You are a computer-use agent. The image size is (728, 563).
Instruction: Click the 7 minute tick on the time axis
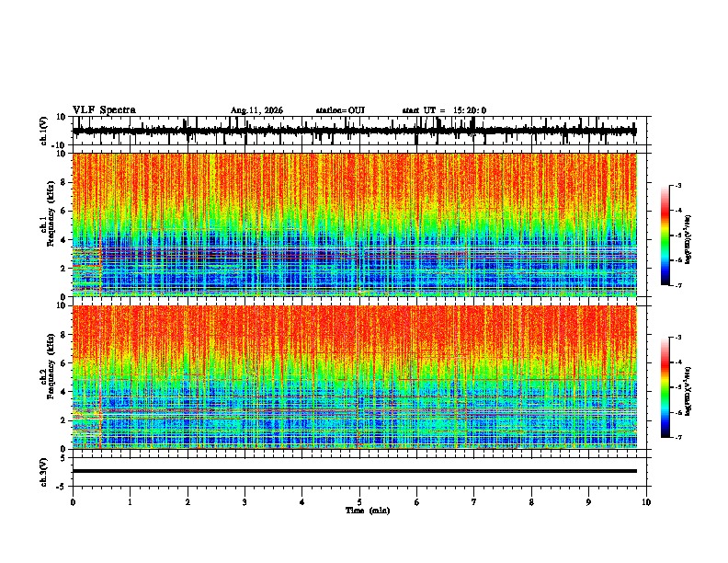coord(474,502)
